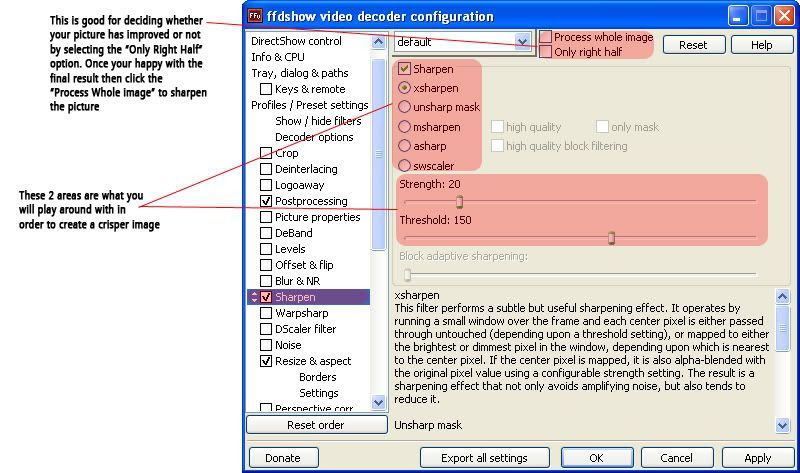Click Reset order button
The image size is (800, 473).
click(317, 425)
